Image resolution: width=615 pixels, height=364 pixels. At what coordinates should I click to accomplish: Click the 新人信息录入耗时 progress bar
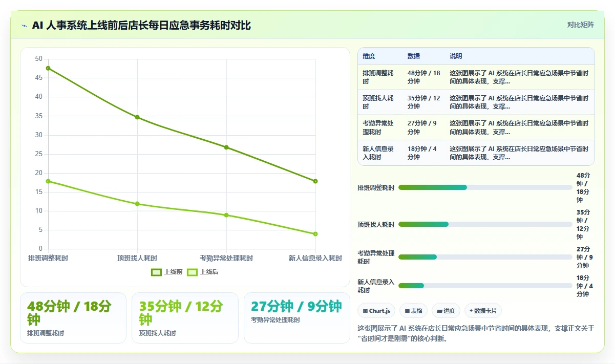point(485,286)
